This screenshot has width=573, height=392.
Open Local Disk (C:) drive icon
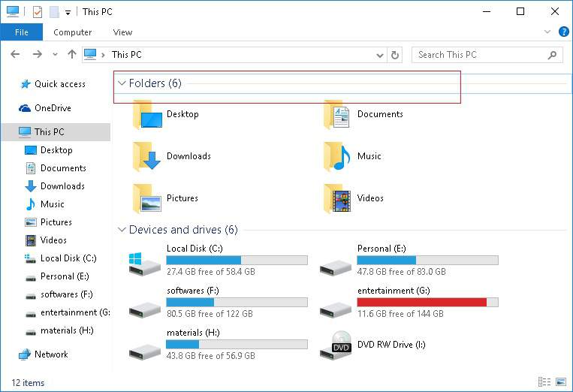(x=144, y=261)
